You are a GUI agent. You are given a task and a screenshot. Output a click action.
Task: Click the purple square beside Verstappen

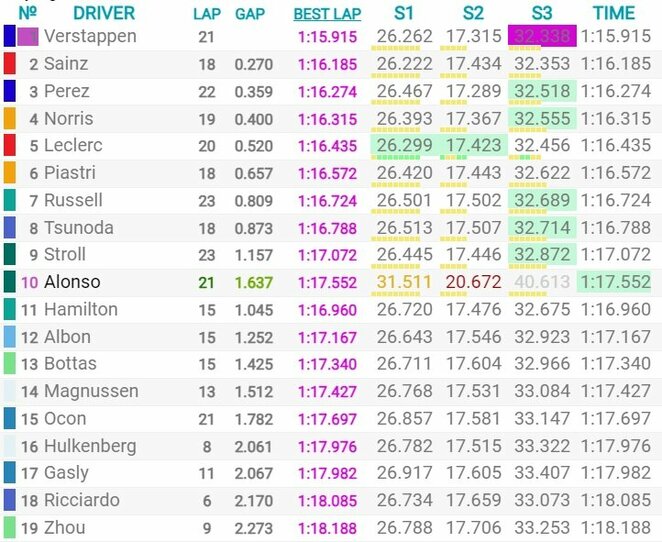[x=28, y=37]
